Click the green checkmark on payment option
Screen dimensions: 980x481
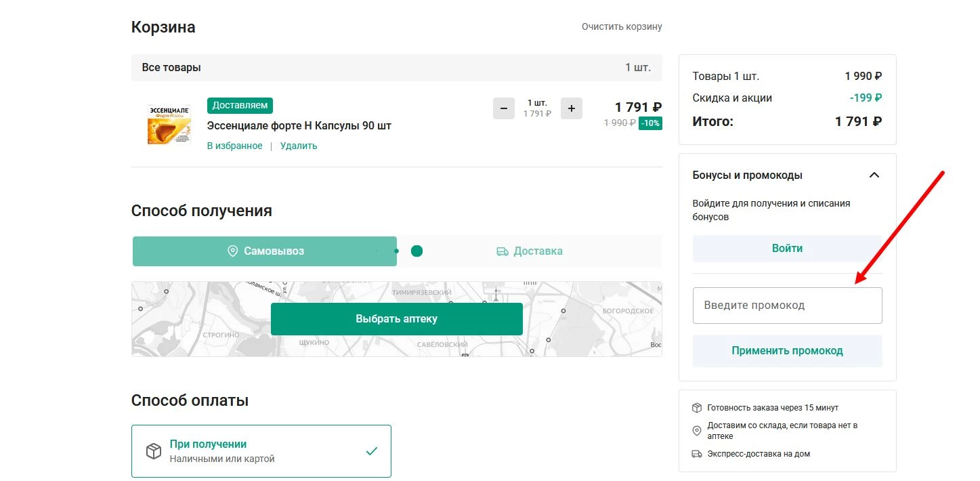pos(371,451)
